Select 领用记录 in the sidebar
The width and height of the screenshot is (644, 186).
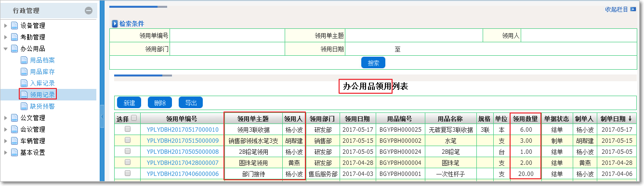click(x=42, y=95)
